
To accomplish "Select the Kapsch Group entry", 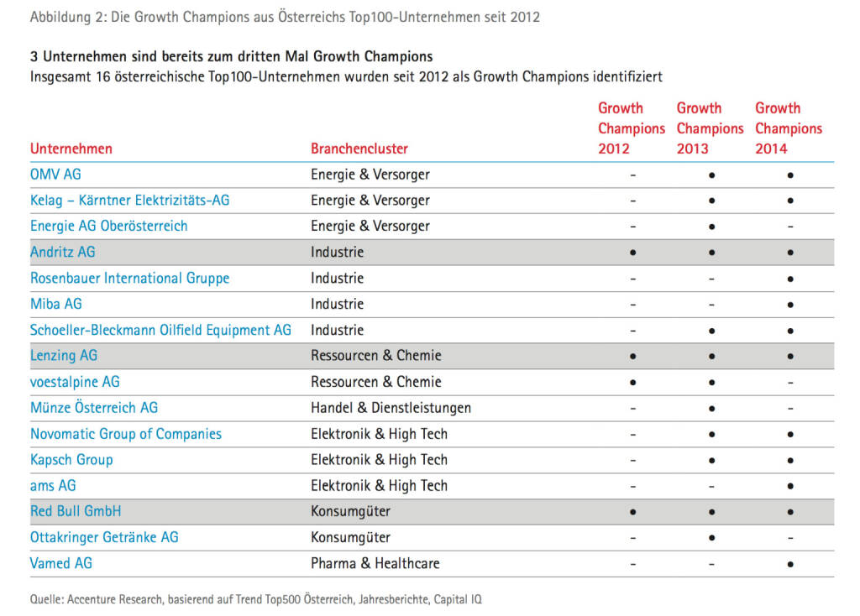I will click(x=71, y=460).
